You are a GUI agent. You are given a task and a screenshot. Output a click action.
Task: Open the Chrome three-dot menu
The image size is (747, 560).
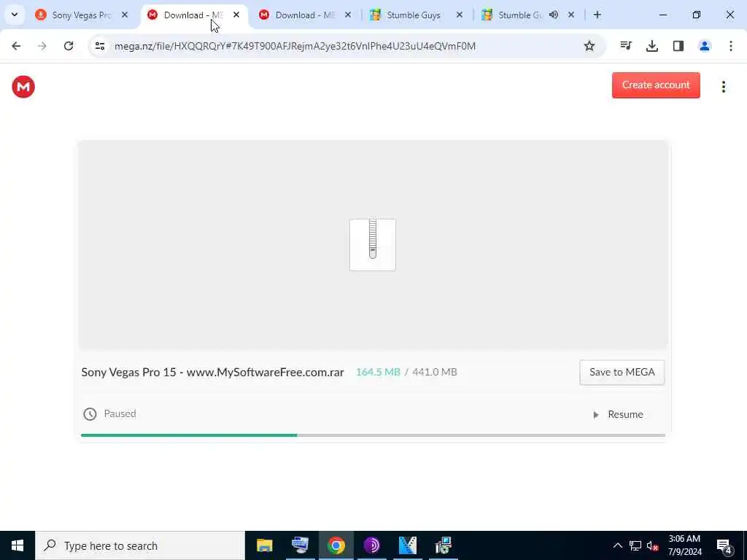[x=731, y=46]
